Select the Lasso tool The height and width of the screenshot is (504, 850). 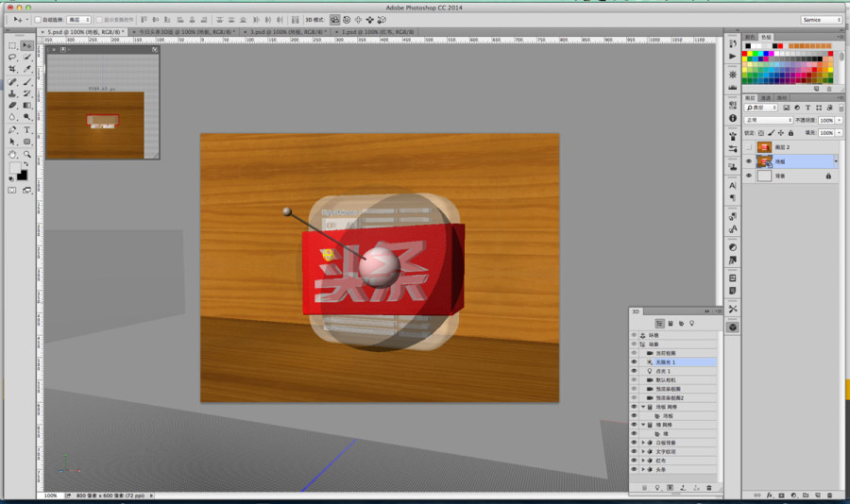point(12,58)
